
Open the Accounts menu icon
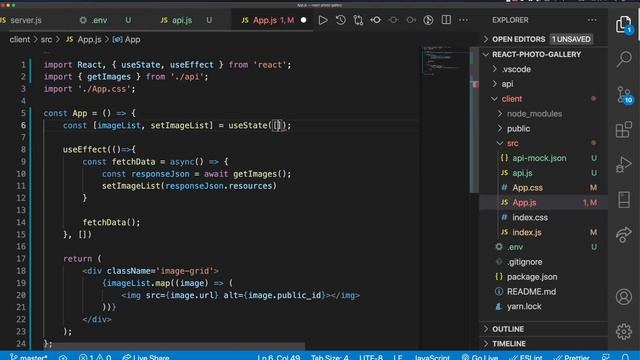click(x=624, y=297)
